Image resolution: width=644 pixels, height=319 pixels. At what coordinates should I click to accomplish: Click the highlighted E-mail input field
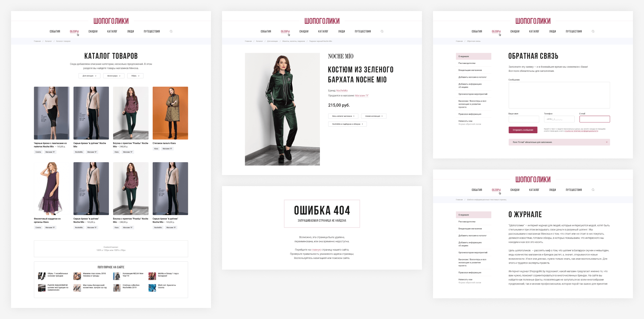click(595, 119)
